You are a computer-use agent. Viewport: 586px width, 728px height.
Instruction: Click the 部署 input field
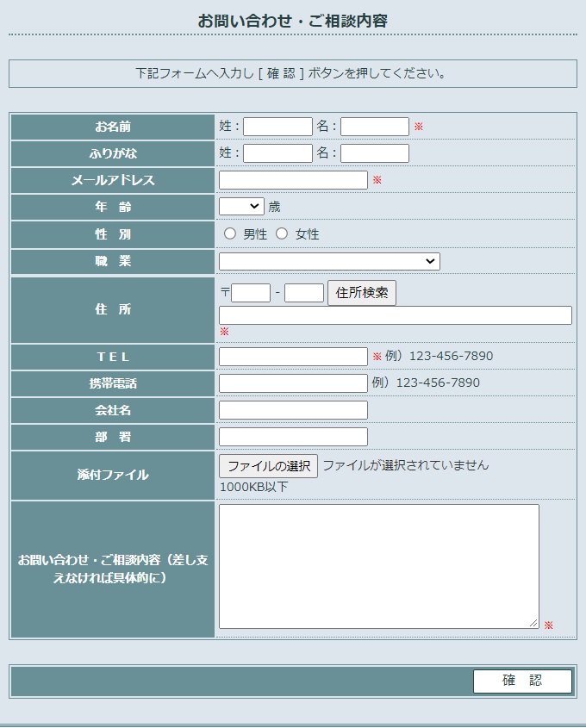[293, 437]
